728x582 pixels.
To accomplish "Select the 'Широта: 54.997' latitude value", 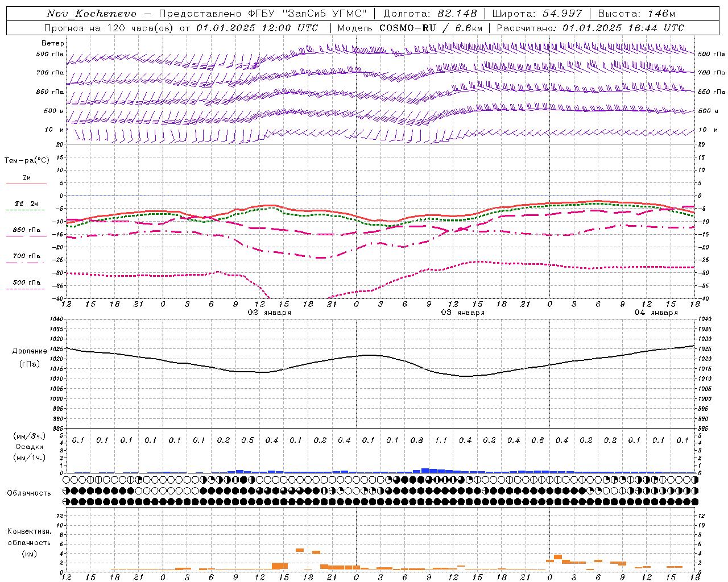I will click(x=537, y=14).
